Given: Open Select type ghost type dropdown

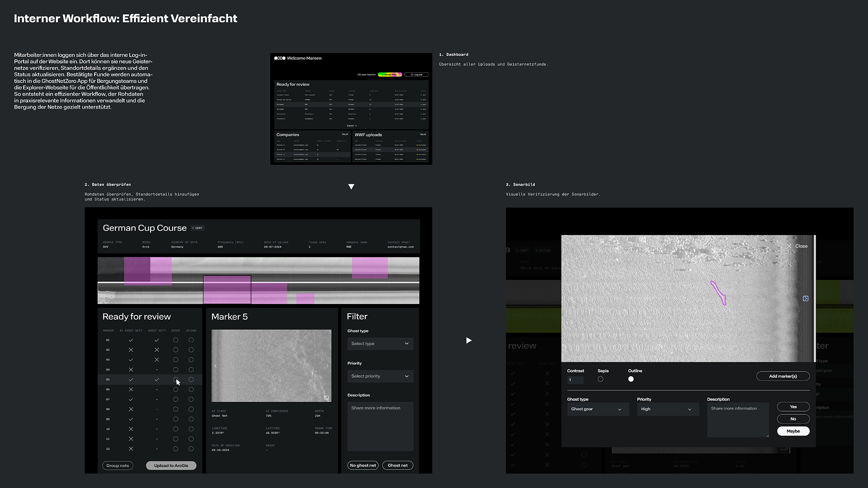Looking at the screenshot, I should pyautogui.click(x=380, y=344).
